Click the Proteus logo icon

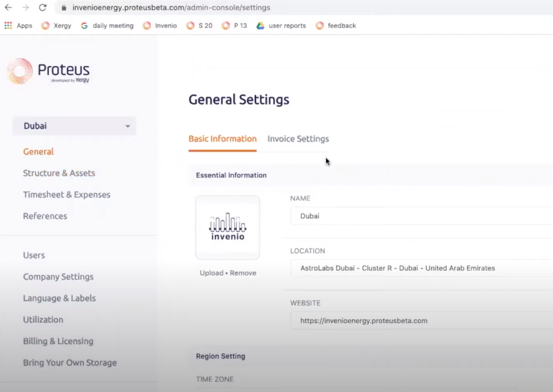(19, 71)
